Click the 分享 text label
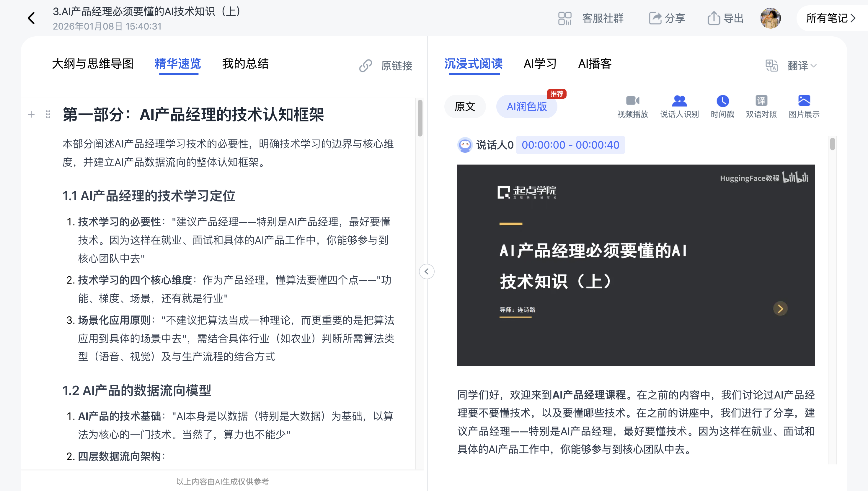Image resolution: width=868 pixels, height=491 pixels. 675,18
